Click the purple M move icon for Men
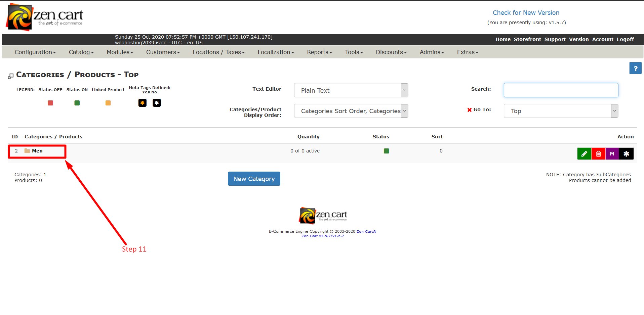The height and width of the screenshot is (315, 644). click(x=612, y=154)
